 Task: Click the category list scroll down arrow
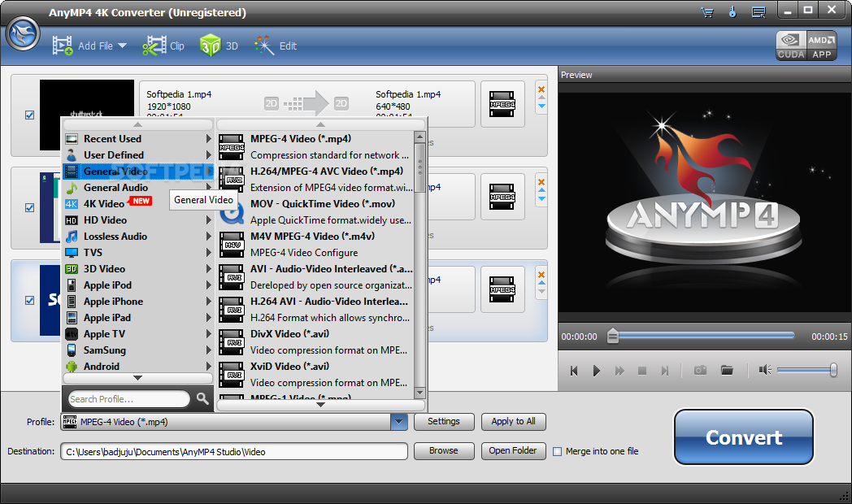138,377
